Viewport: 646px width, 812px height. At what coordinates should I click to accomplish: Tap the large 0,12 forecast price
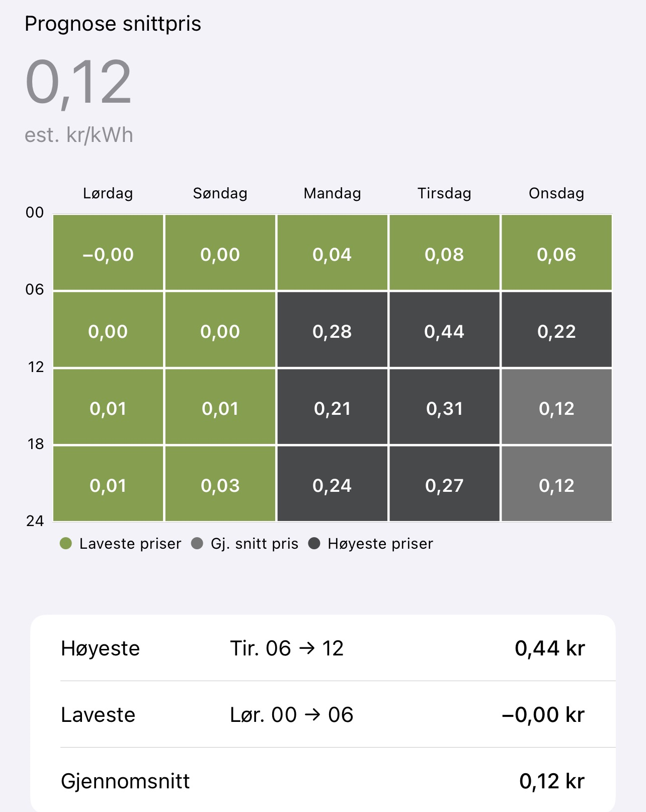(x=78, y=82)
